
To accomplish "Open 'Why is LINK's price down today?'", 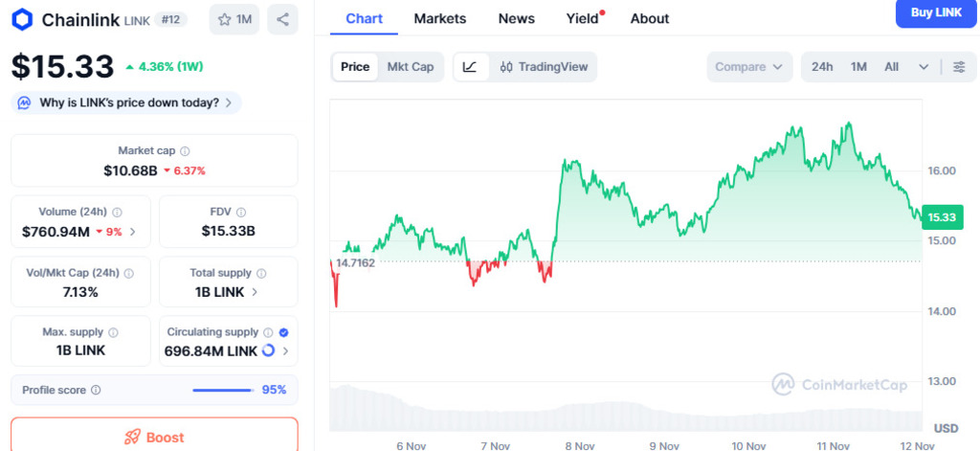I will click(126, 102).
